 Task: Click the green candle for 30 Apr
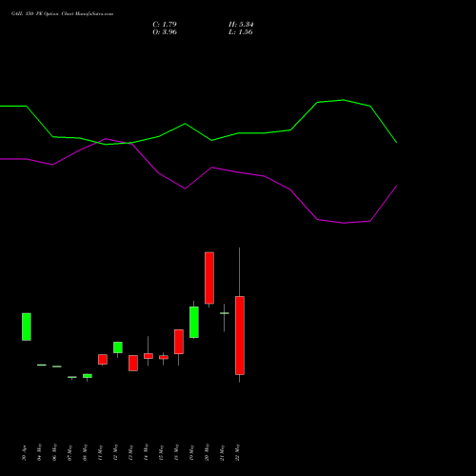coord(27,327)
